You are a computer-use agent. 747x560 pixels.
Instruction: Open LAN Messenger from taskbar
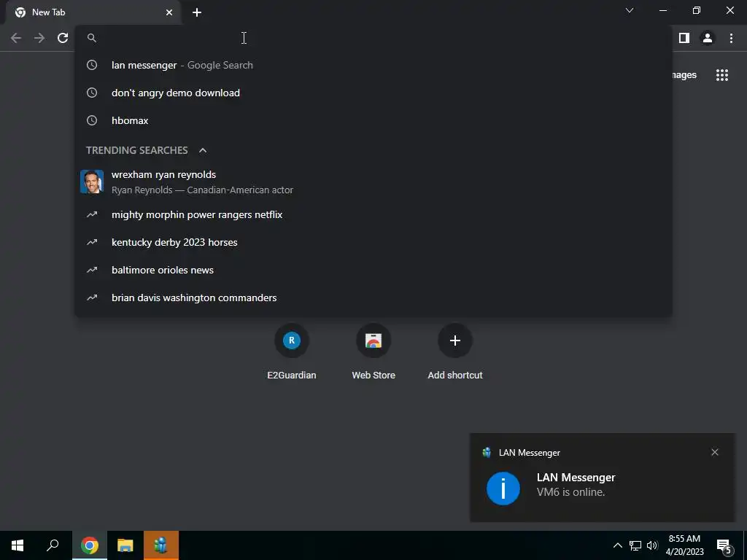(161, 545)
